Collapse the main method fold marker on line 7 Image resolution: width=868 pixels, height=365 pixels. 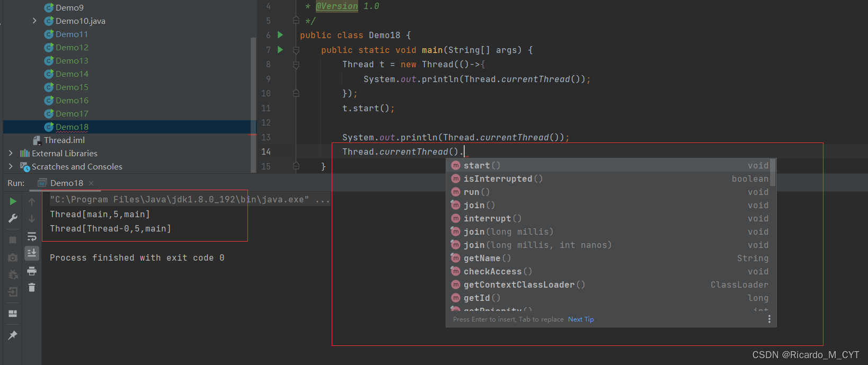pos(296,50)
